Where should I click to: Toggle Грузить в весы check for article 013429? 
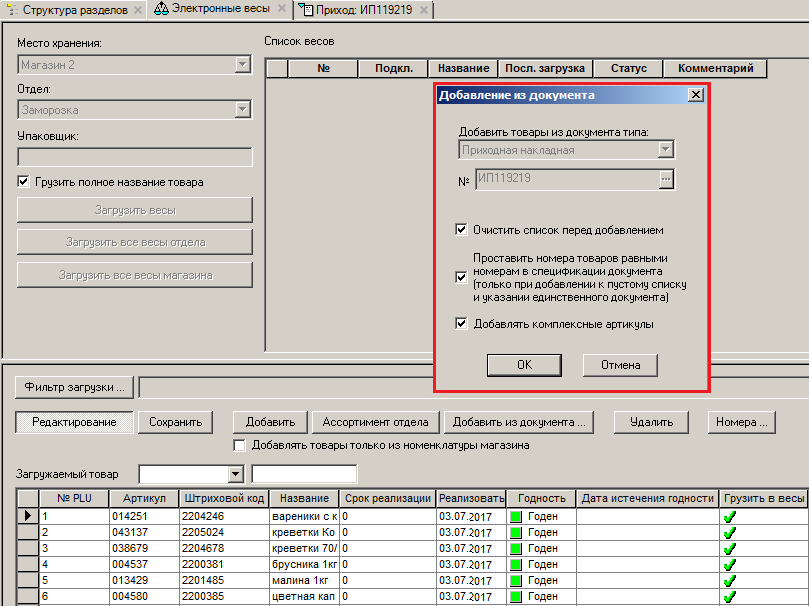(730, 580)
